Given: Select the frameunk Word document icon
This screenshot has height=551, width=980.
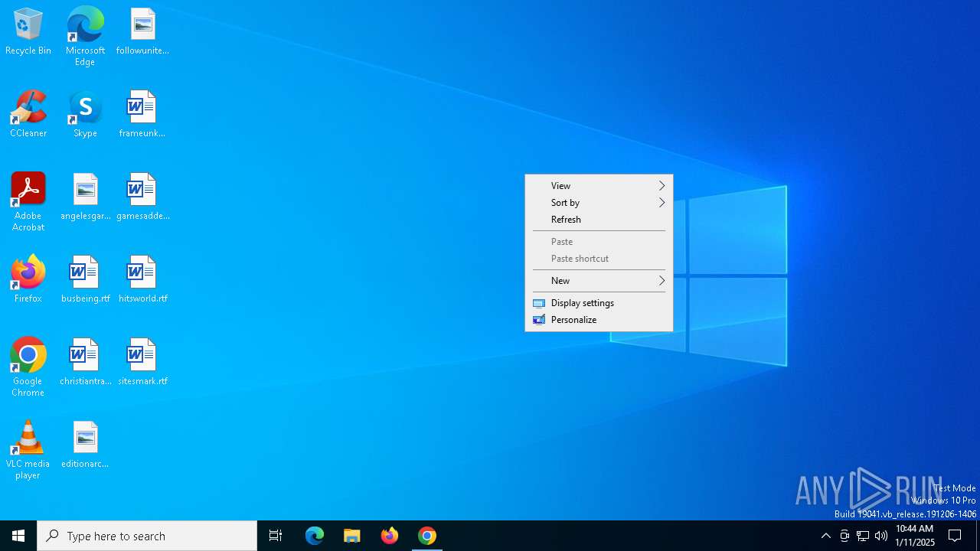Looking at the screenshot, I should (142, 115).
